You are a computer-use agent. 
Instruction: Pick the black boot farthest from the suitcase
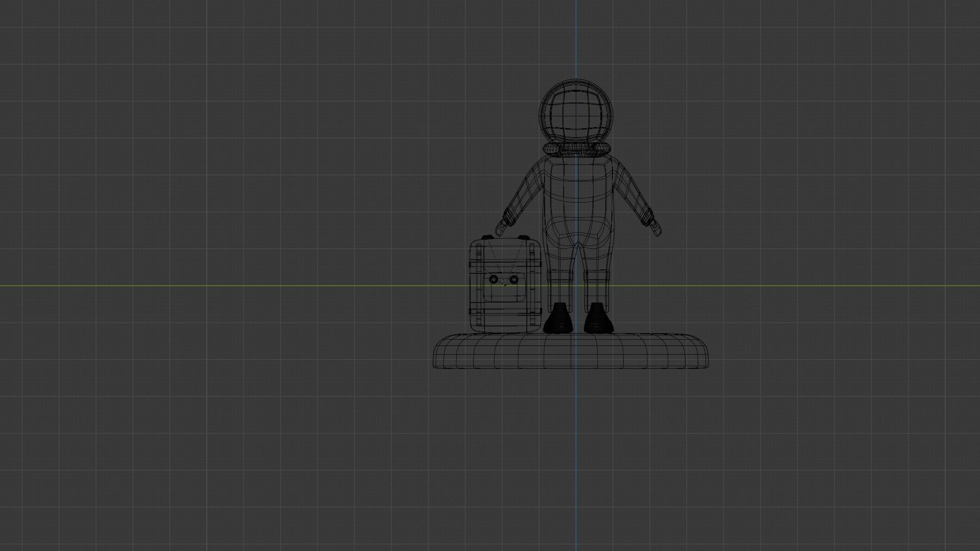[598, 318]
